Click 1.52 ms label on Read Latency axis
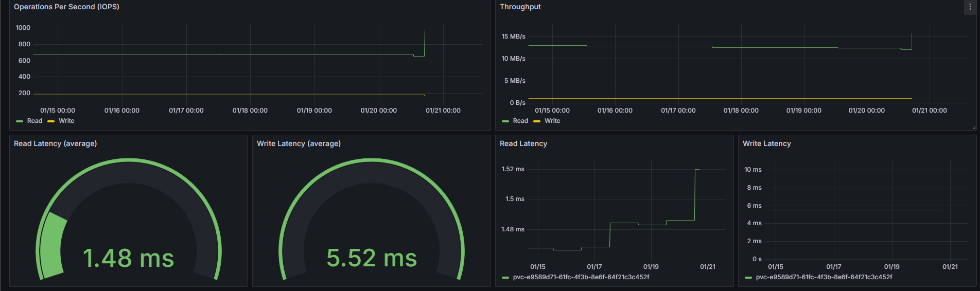 click(x=513, y=169)
